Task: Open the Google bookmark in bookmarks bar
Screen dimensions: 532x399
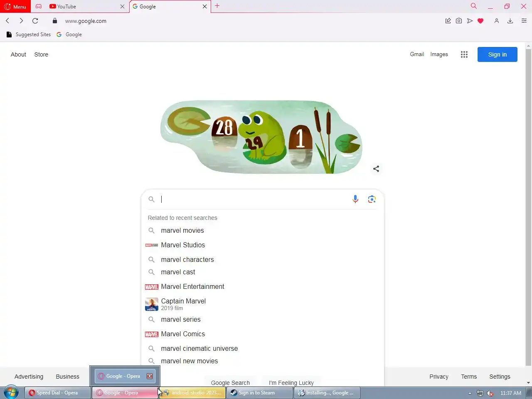Action: (x=69, y=34)
